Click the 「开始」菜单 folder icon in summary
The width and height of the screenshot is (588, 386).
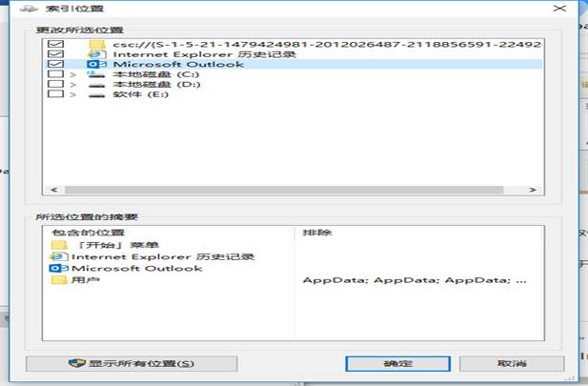pos(59,246)
